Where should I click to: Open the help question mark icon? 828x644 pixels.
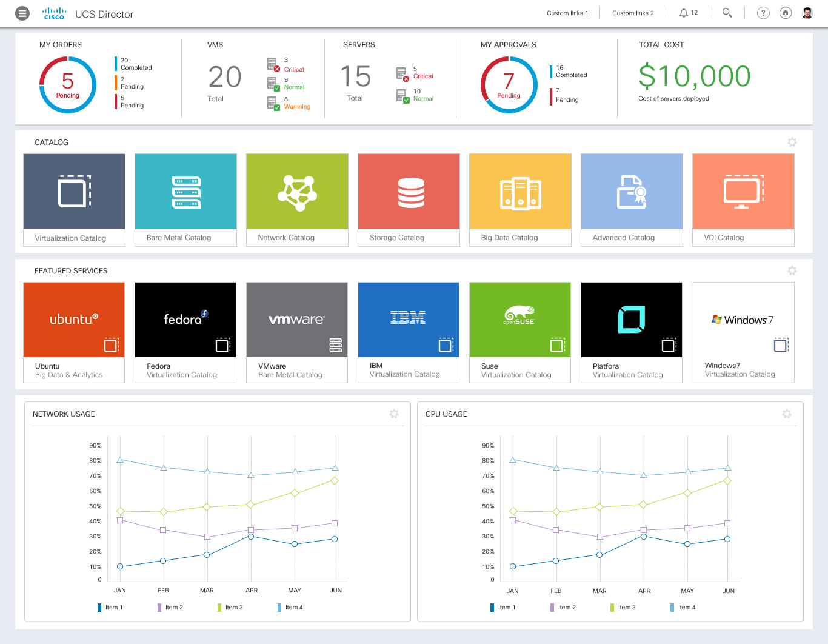[763, 13]
